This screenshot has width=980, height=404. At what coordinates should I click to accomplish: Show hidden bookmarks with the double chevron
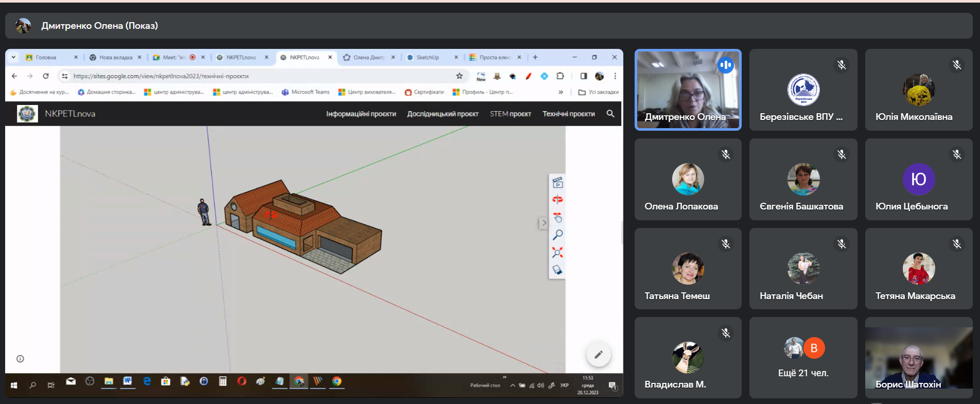click(x=561, y=92)
